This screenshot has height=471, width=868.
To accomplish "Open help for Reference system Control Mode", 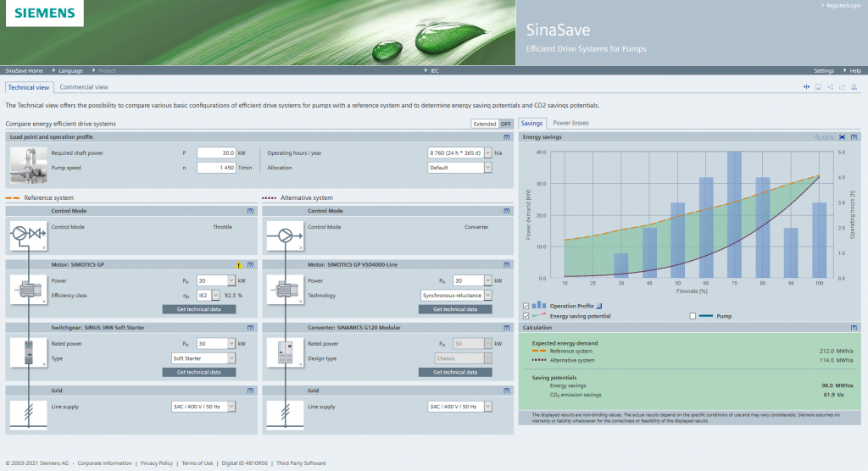I will [x=250, y=211].
